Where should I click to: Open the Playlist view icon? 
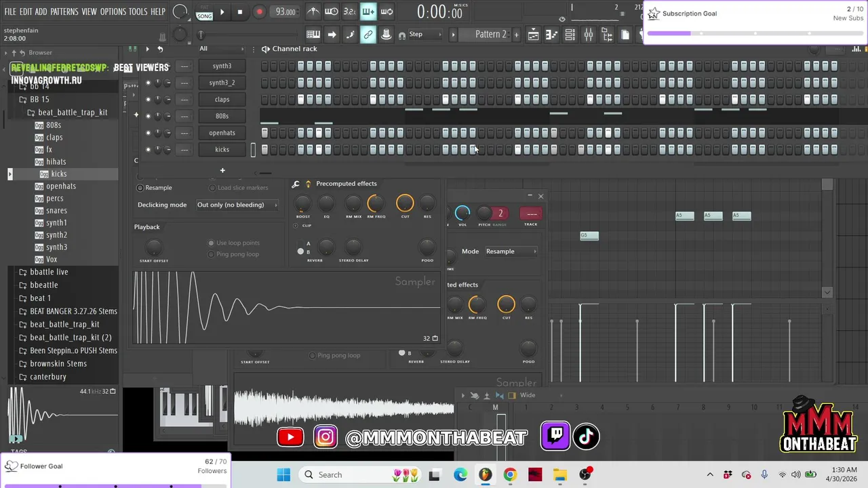pyautogui.click(x=534, y=35)
